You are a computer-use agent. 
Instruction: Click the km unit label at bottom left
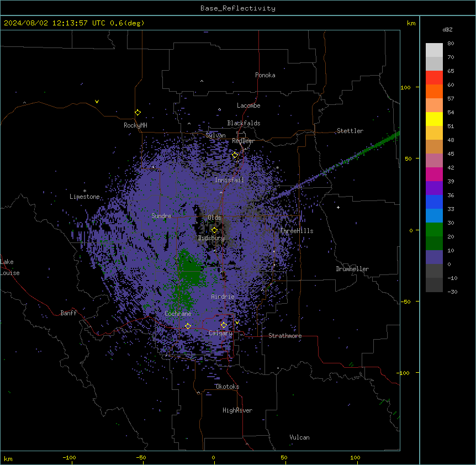coord(8,458)
